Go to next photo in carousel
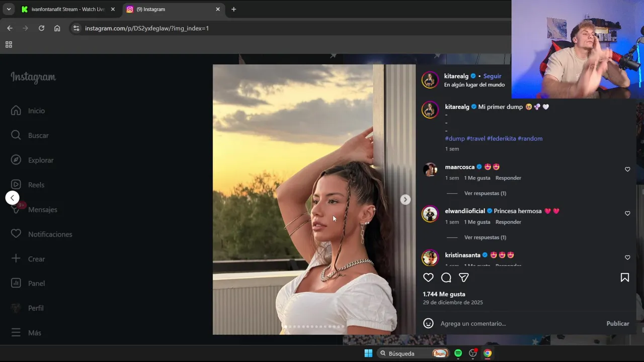Screen dimensions: 644x362 (405, 200)
